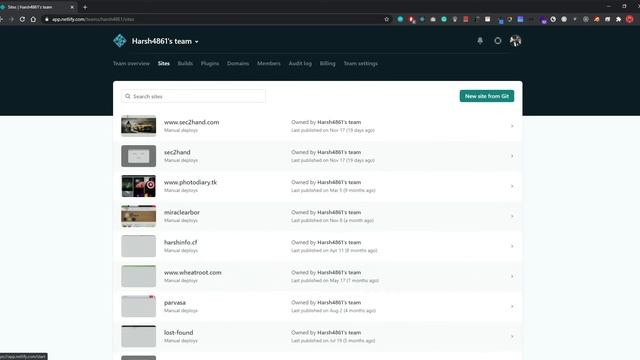Click the sec2hand site thumbnail

click(138, 156)
